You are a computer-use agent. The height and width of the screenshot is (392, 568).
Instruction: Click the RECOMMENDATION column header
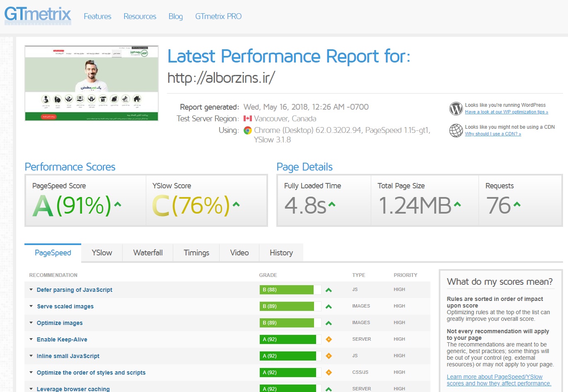point(53,275)
